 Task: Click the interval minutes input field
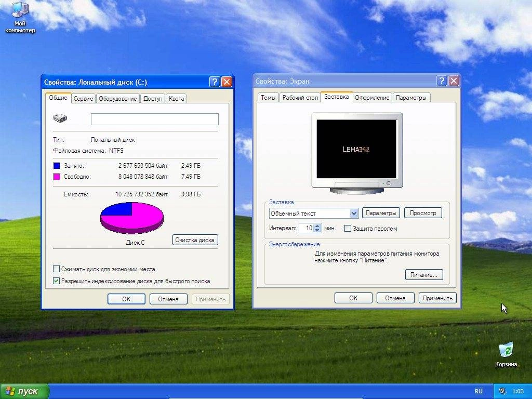(x=306, y=228)
